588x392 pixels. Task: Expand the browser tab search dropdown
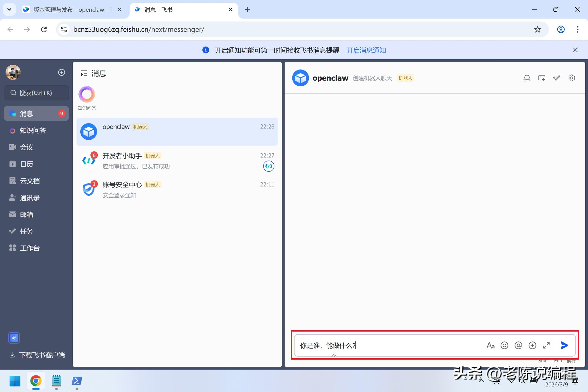coord(9,10)
